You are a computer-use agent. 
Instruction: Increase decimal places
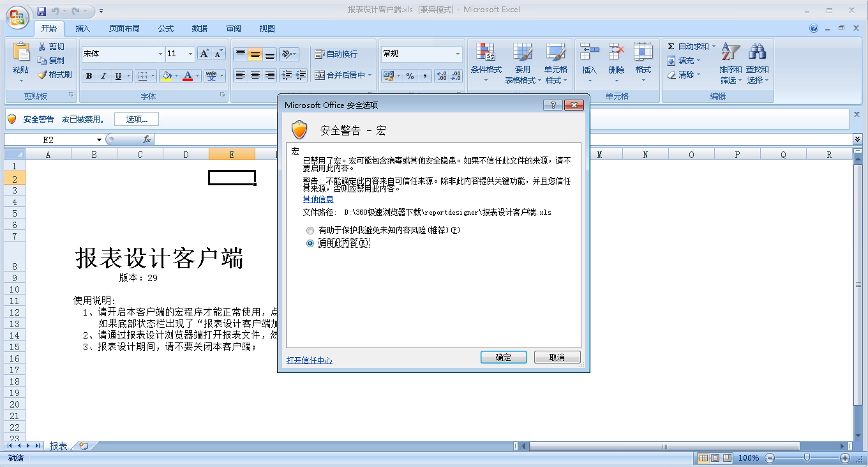pos(441,76)
